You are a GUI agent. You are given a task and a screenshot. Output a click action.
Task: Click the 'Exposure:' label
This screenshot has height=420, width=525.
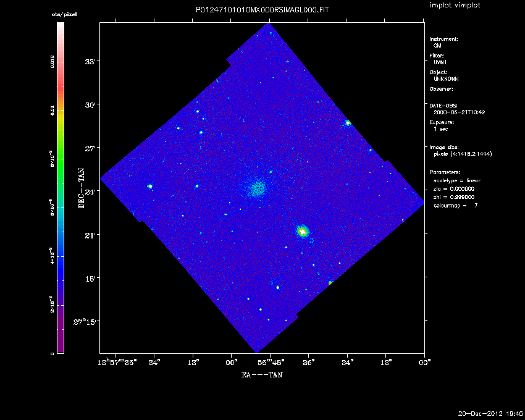point(442,122)
